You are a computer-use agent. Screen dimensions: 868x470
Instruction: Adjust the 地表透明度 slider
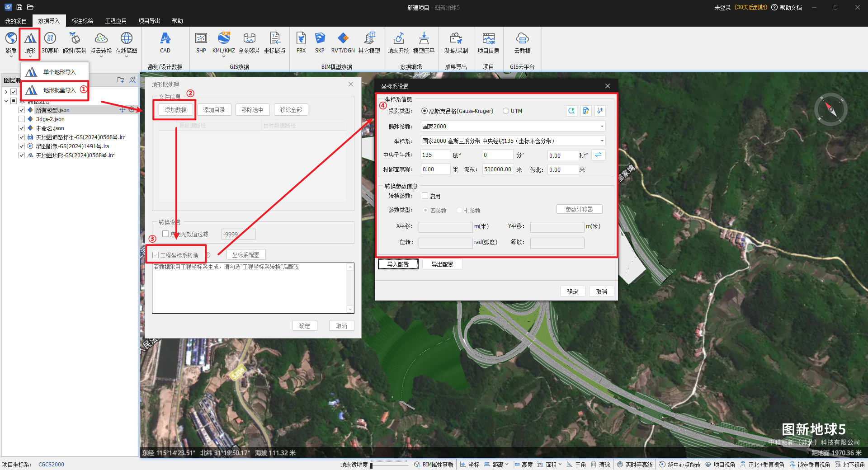point(372,465)
